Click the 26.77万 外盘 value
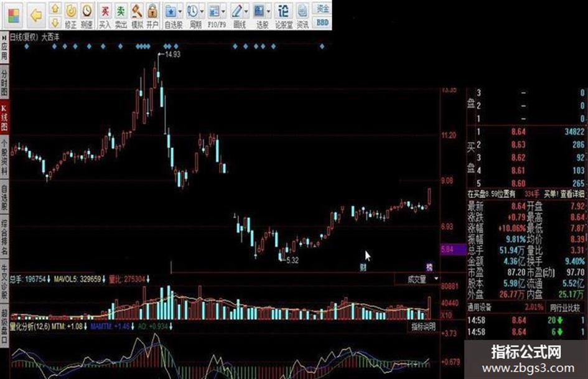This screenshot has width=588, height=379. pyautogui.click(x=512, y=294)
